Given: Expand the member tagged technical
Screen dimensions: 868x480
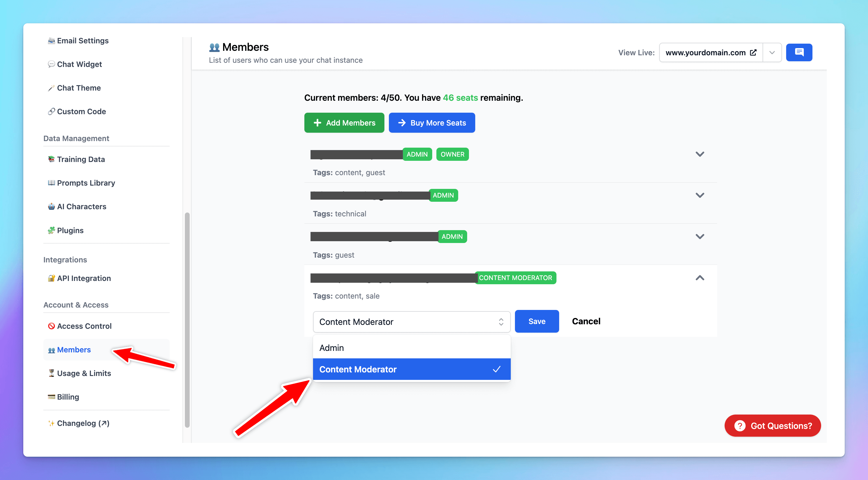Looking at the screenshot, I should pyautogui.click(x=700, y=195).
